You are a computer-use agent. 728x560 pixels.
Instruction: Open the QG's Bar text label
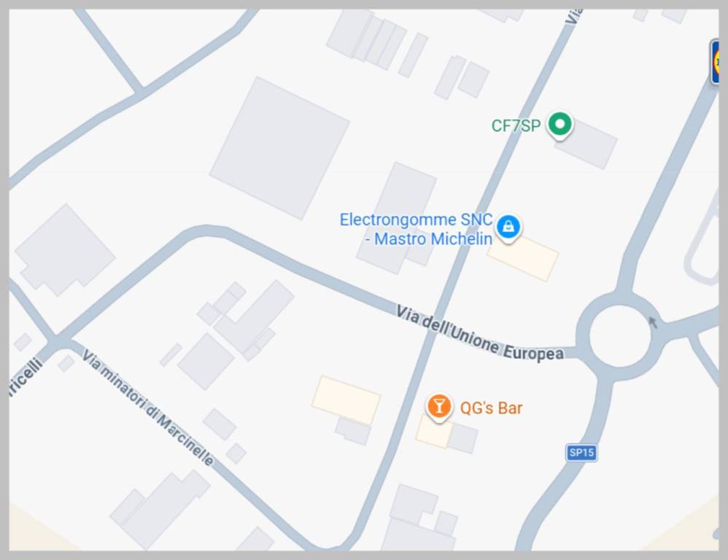tap(491, 408)
